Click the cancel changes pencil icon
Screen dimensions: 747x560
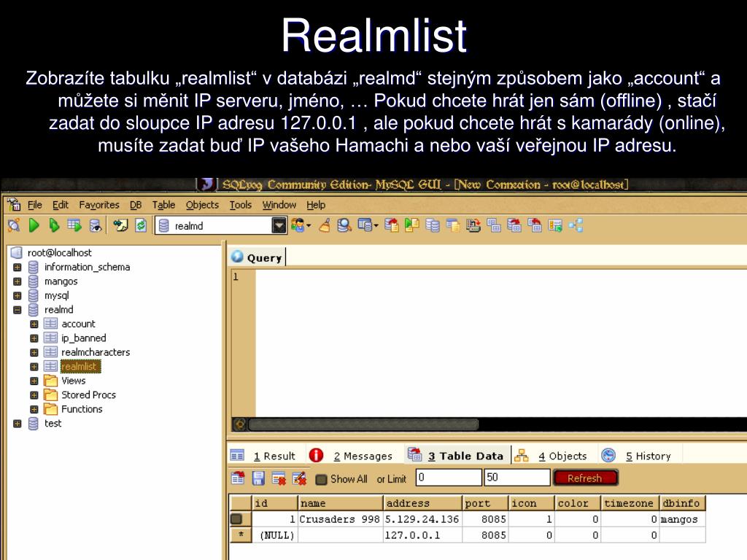click(x=299, y=478)
